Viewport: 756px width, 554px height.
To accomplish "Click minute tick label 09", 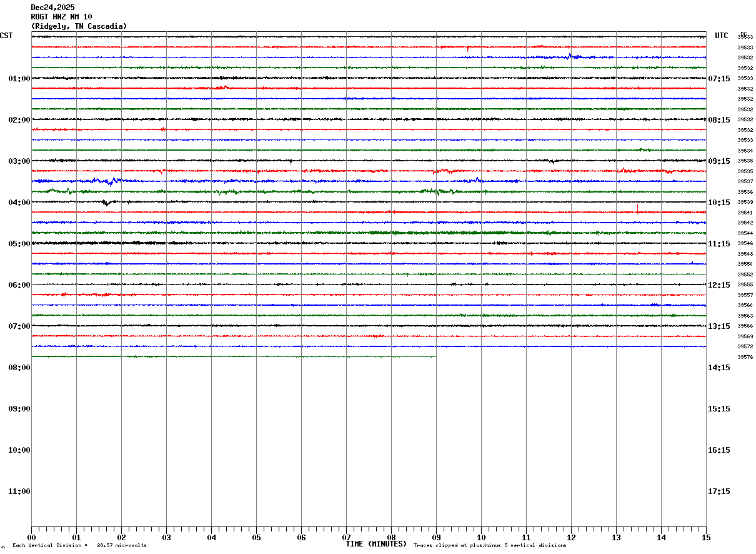I will pos(436,537).
